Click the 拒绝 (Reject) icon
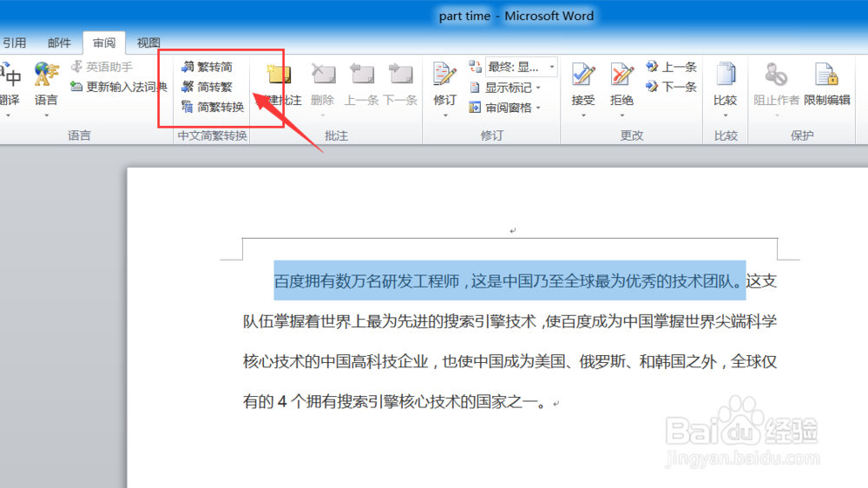This screenshot has height=488, width=868. tap(621, 75)
